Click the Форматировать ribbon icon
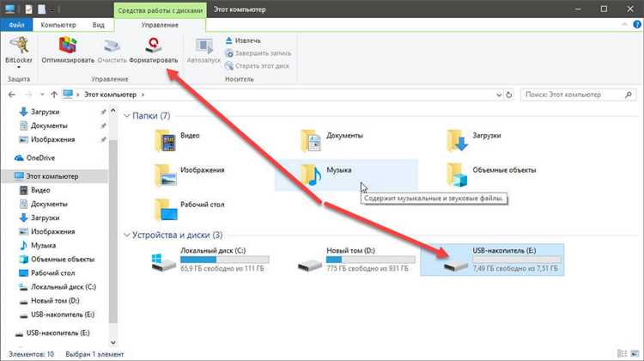 pos(154,43)
